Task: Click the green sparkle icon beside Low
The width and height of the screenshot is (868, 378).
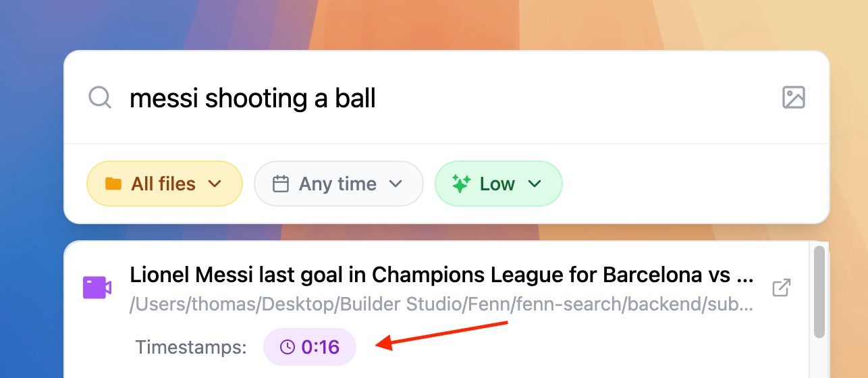Action: coord(461,184)
